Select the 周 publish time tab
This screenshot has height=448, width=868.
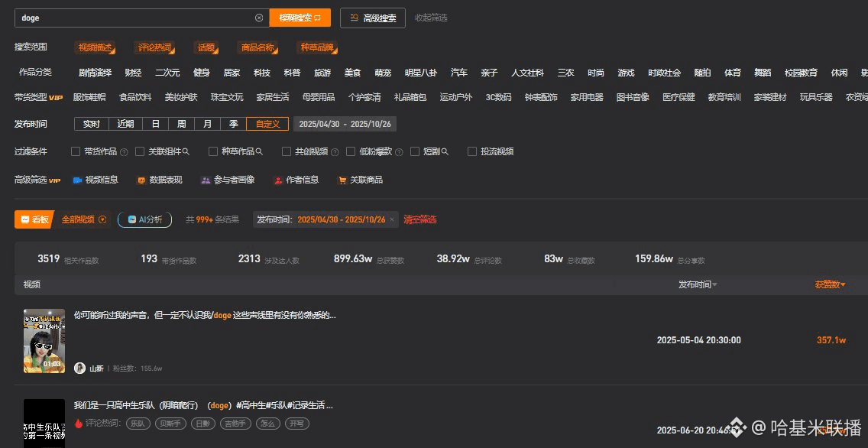182,124
